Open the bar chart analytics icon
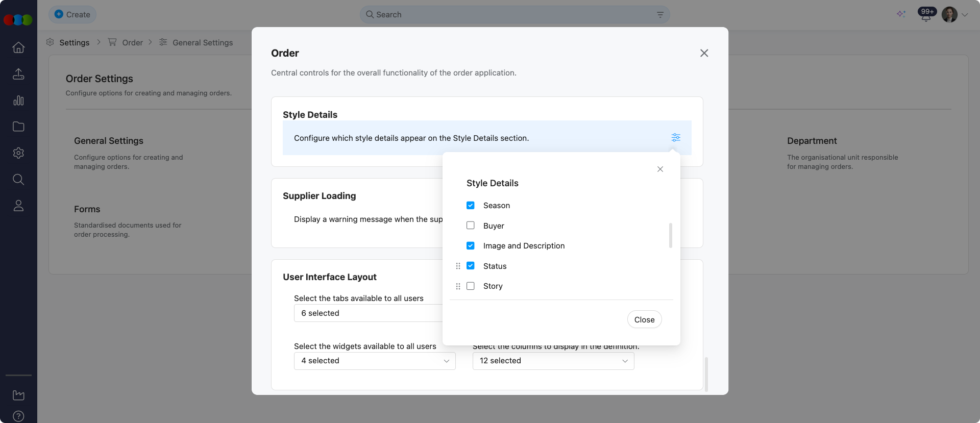980x423 pixels. click(x=18, y=101)
